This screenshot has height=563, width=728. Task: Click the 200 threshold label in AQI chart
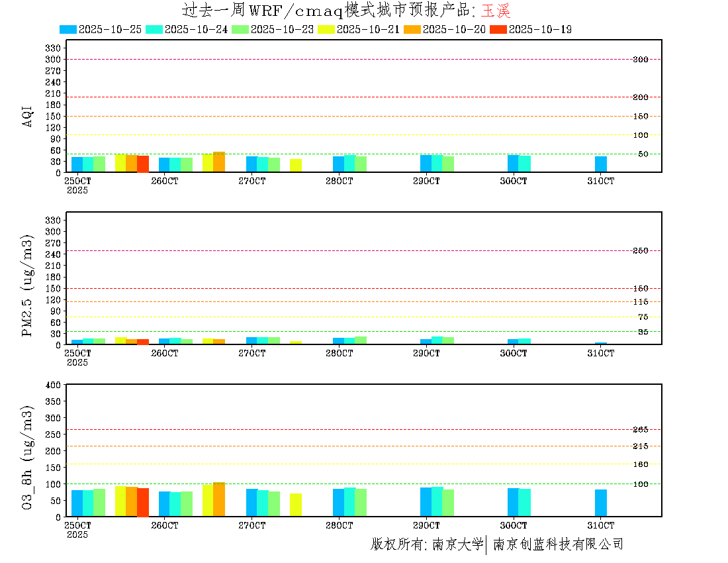[640, 97]
